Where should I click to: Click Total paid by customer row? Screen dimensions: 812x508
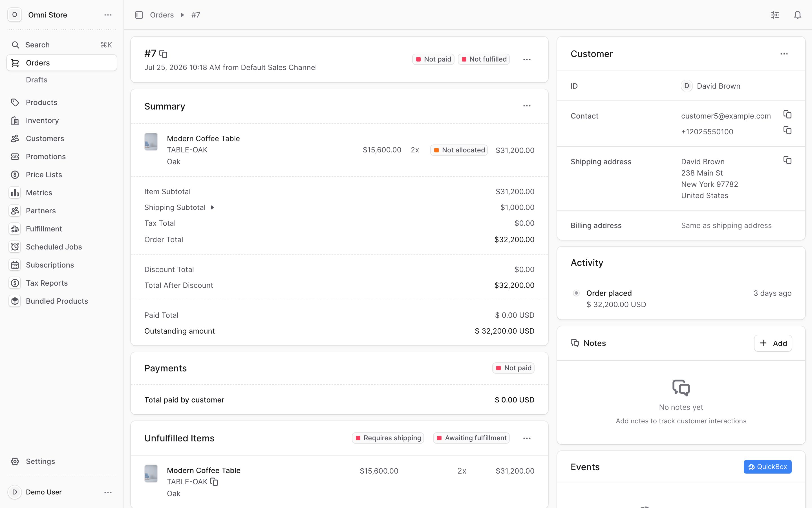coord(339,400)
